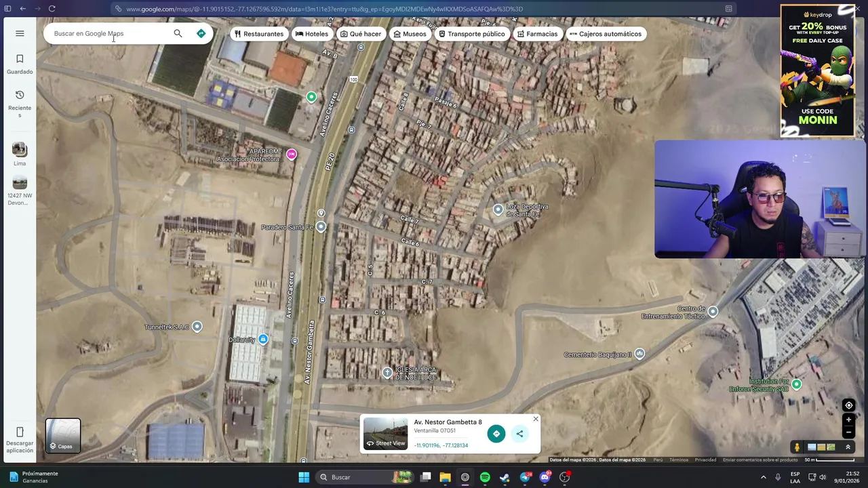Activate the Street View pegman
The height and width of the screenshot is (488, 868).
(x=797, y=447)
